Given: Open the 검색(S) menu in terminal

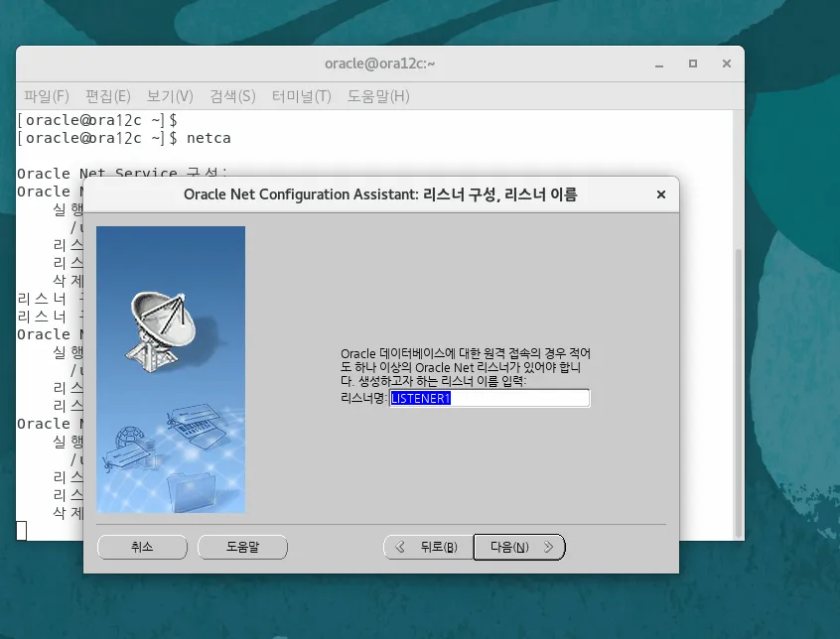Looking at the screenshot, I should tap(232, 96).
